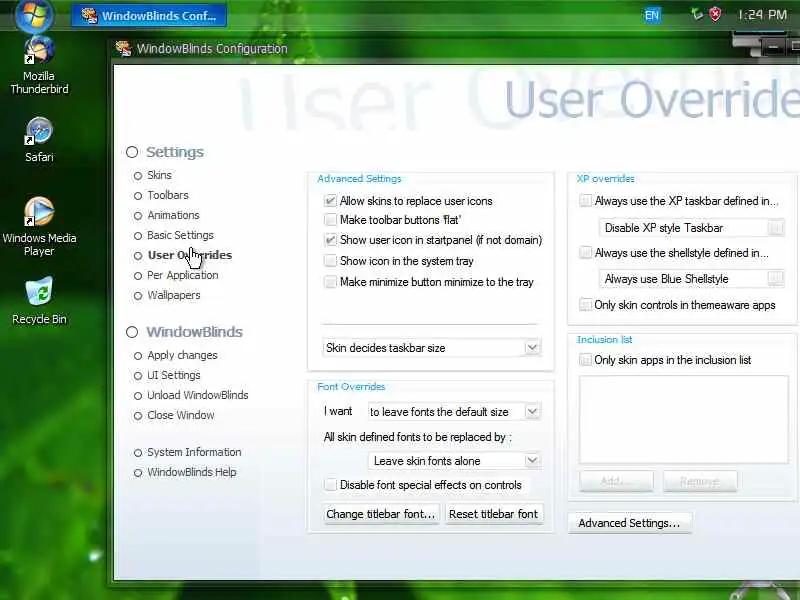Open Windows Media Player desktop icon

tap(39, 226)
